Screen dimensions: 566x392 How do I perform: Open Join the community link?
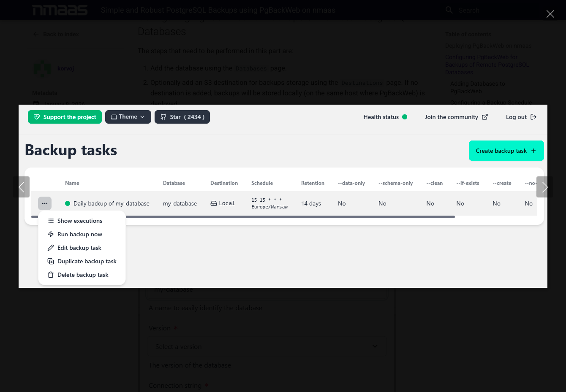(x=456, y=117)
